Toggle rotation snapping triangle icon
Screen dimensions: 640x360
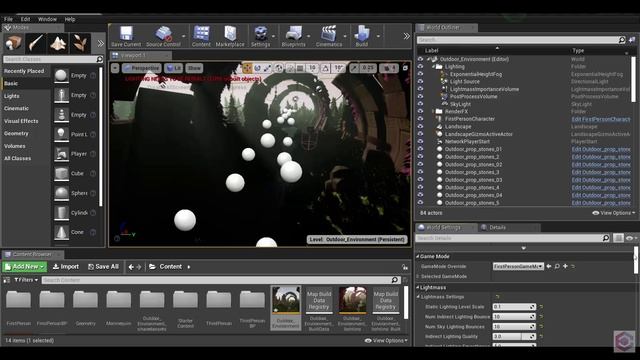tap(325, 68)
